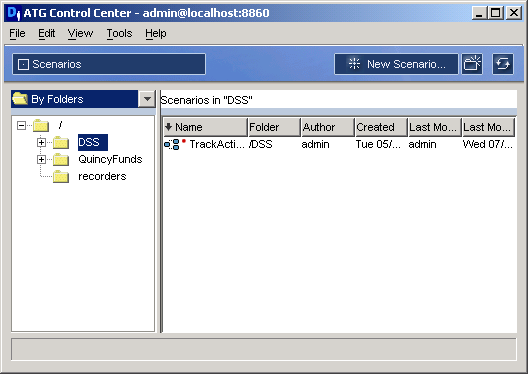This screenshot has width=528, height=374.
Task: Open the By Folders dropdown arrow
Action: [x=147, y=99]
